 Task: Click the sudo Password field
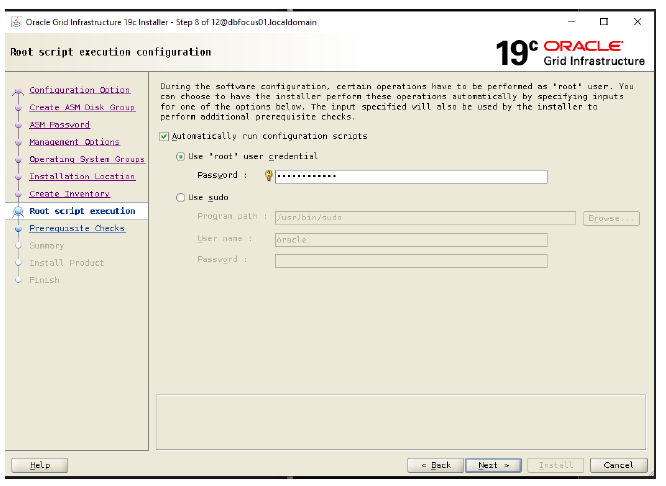tap(411, 261)
